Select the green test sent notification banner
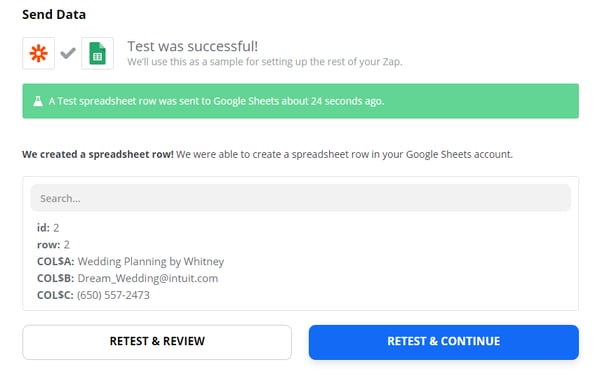The height and width of the screenshot is (381, 600). 300,101
